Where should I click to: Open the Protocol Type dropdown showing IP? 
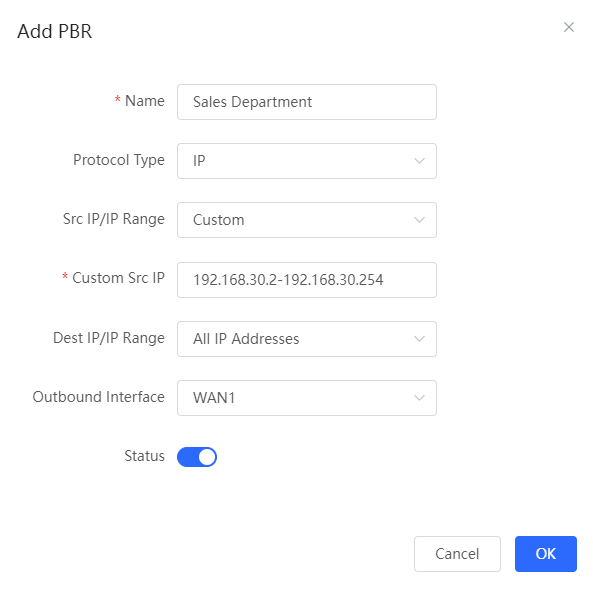[x=307, y=161]
